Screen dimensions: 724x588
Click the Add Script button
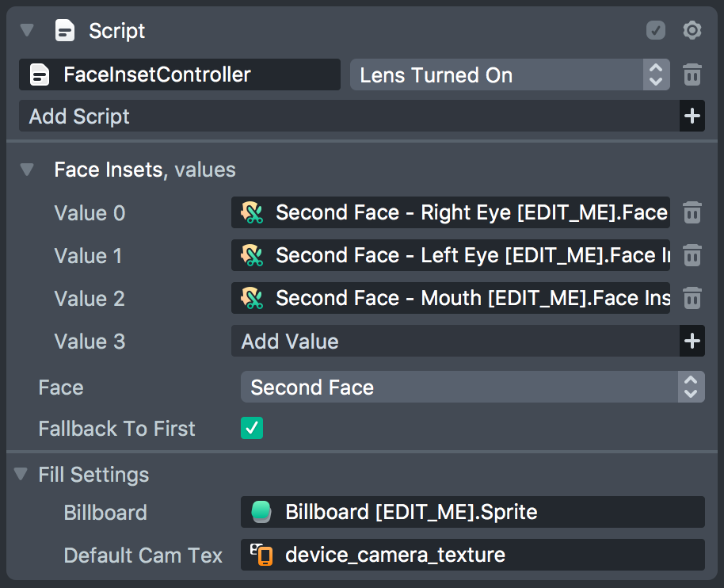[349, 116]
